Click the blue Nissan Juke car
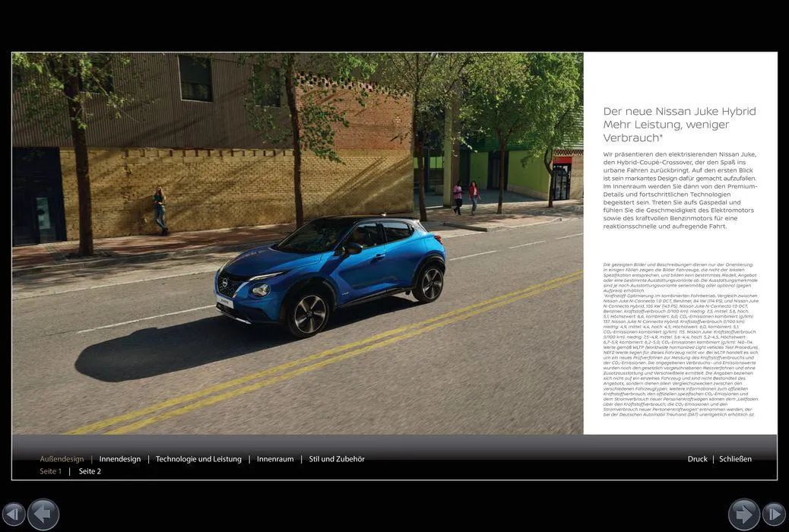The height and width of the screenshot is (532, 789). pyautogui.click(x=331, y=270)
